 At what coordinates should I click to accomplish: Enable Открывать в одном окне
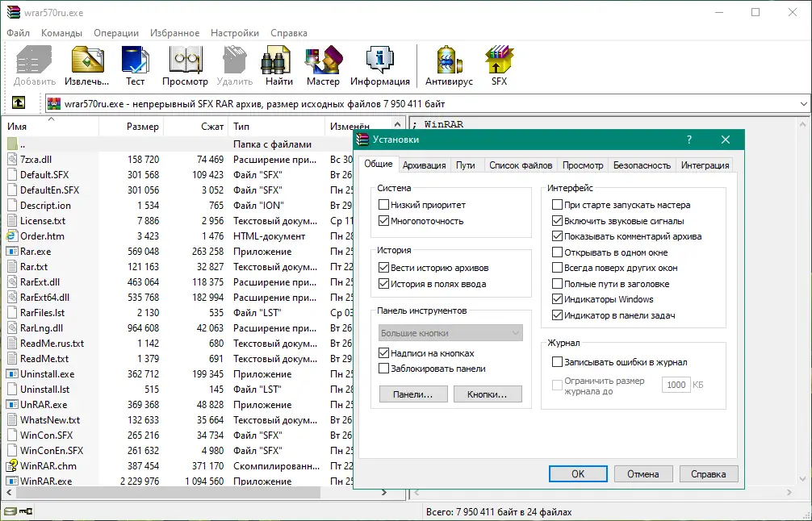[557, 252]
